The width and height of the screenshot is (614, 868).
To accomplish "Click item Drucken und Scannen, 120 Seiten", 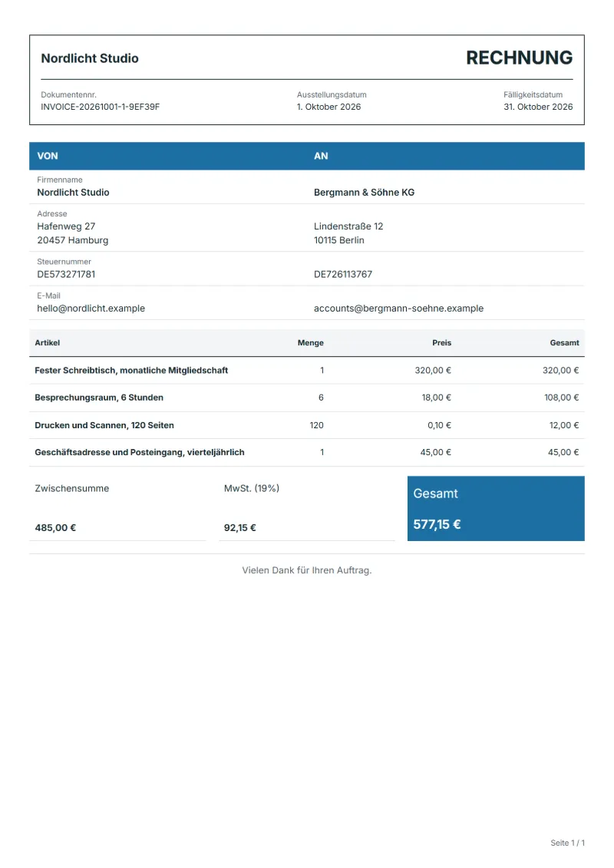I will pos(104,425).
